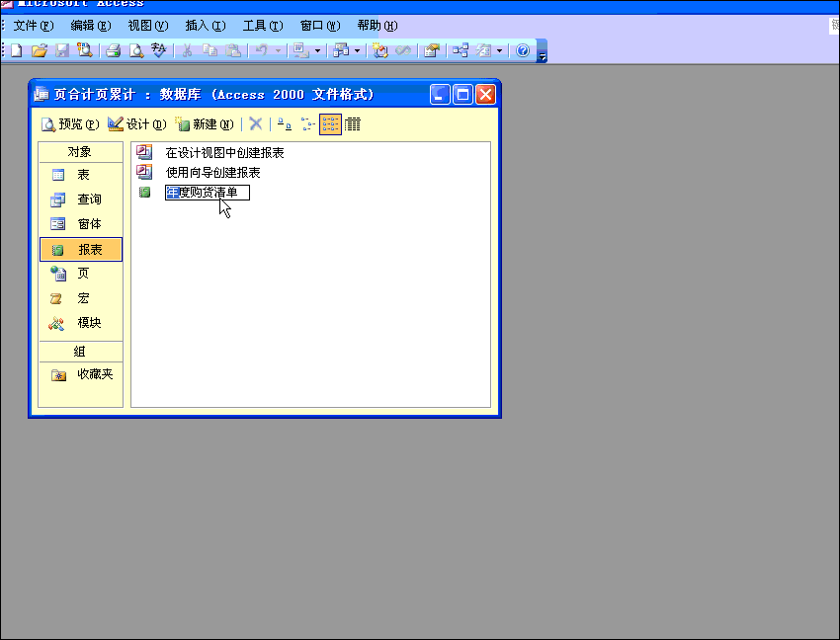
Task: Select 在设计视图中创建报表 shortcut
Action: (224, 153)
